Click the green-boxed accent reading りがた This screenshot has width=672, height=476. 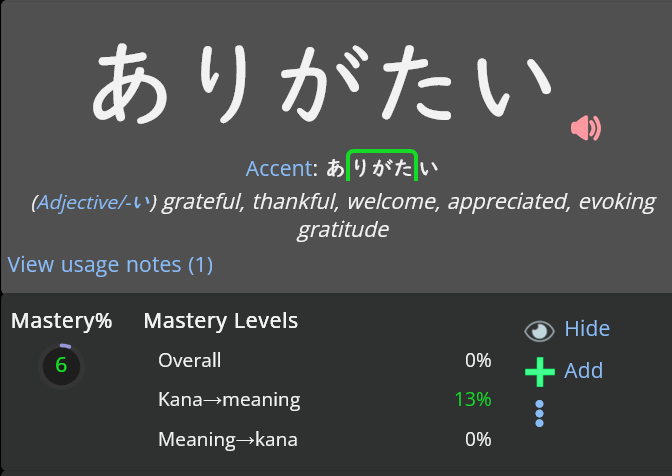[380, 167]
